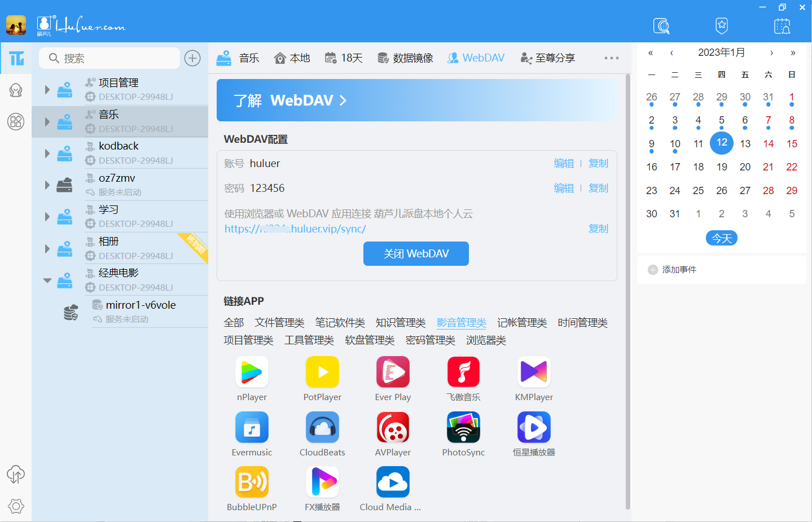Select the Ever Play app icon
812x522 pixels.
pyautogui.click(x=393, y=372)
